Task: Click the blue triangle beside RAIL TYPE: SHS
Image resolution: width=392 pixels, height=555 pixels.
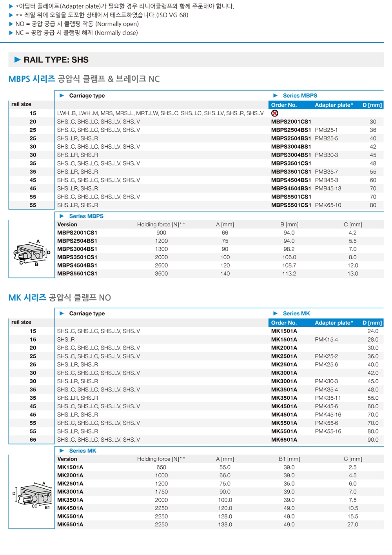Action: point(18,60)
